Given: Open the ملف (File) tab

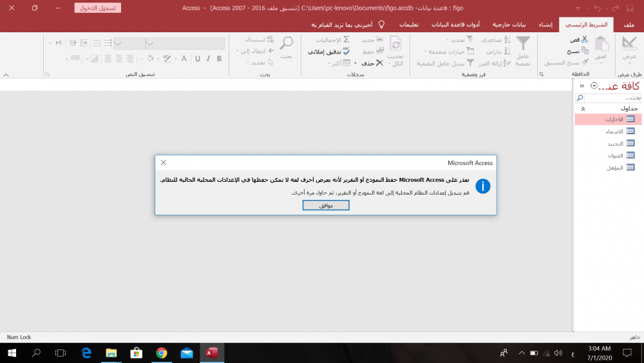Looking at the screenshot, I should 629,25.
